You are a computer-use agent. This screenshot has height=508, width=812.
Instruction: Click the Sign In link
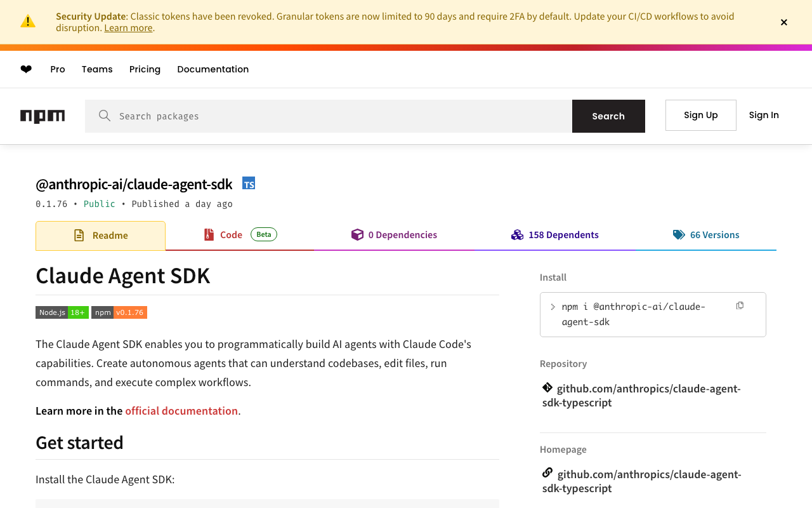pos(764,115)
